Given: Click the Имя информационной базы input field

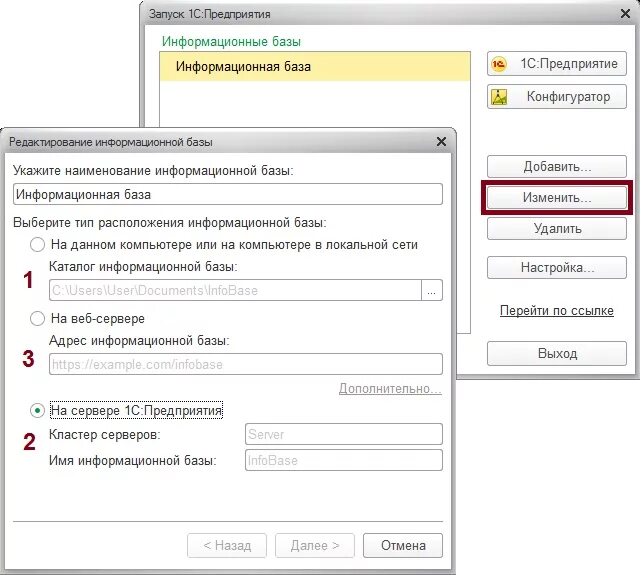Looking at the screenshot, I should tap(344, 460).
